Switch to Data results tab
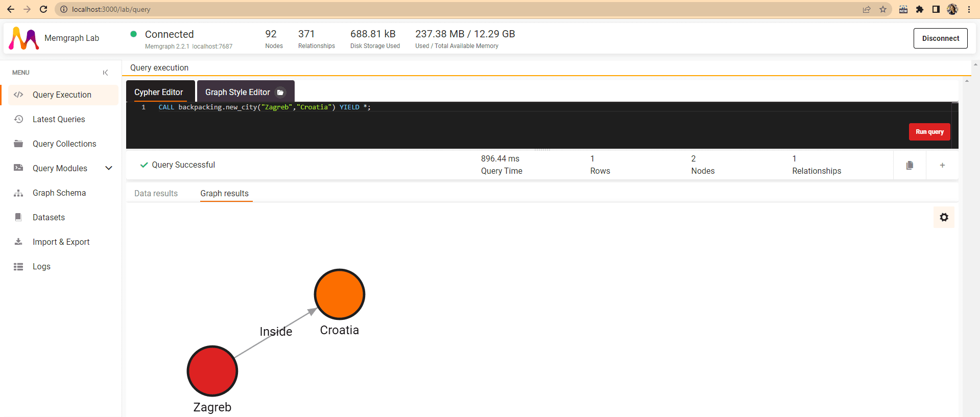The image size is (980, 417). [156, 193]
